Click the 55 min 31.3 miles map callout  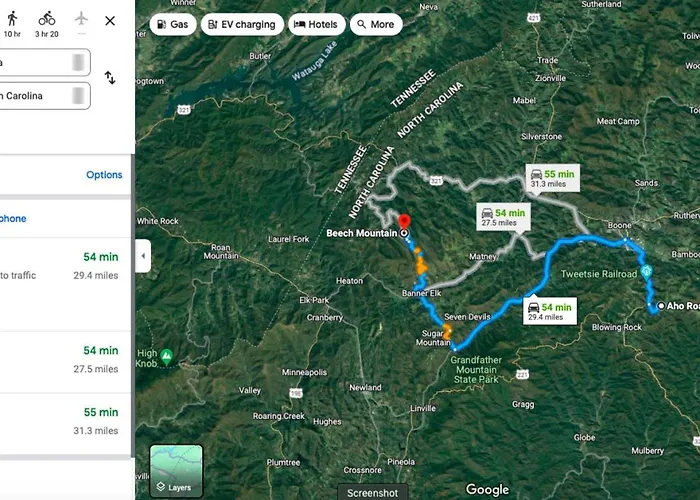click(x=553, y=178)
